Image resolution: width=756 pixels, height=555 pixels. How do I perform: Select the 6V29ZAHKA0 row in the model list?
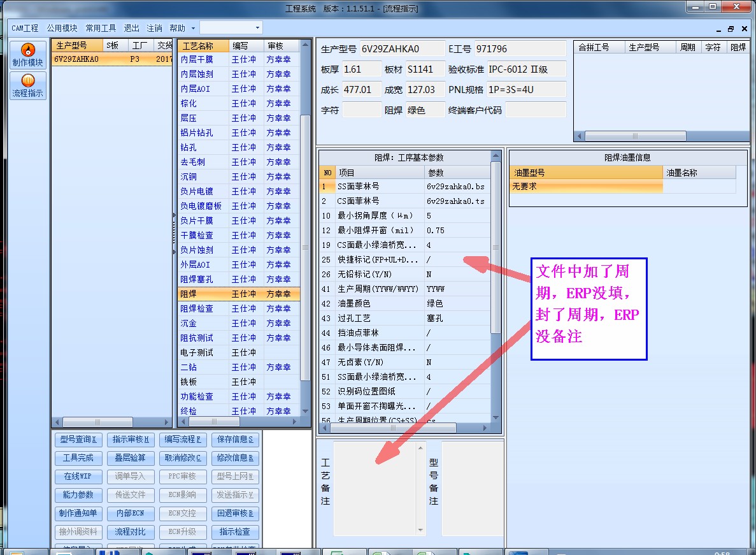(112, 59)
